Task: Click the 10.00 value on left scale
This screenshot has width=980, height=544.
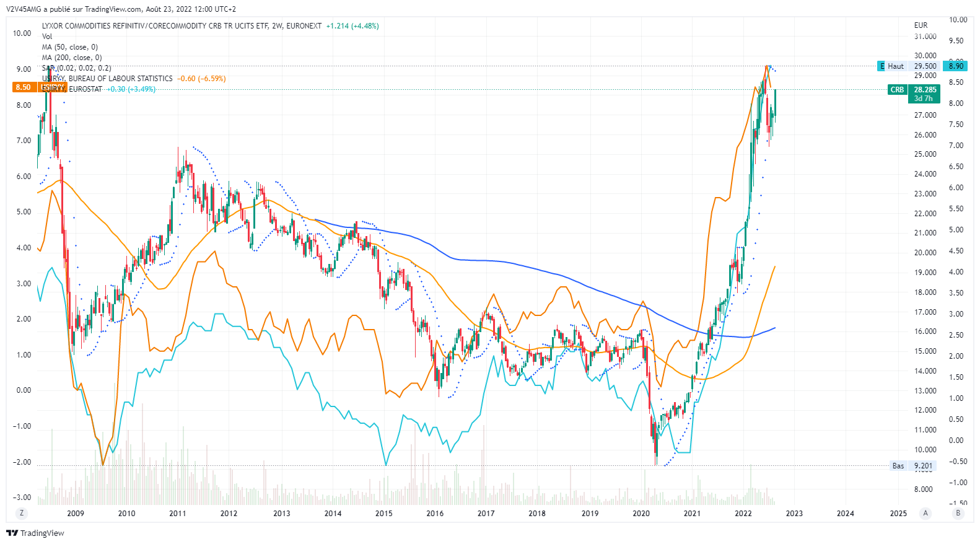Action: pyautogui.click(x=22, y=33)
